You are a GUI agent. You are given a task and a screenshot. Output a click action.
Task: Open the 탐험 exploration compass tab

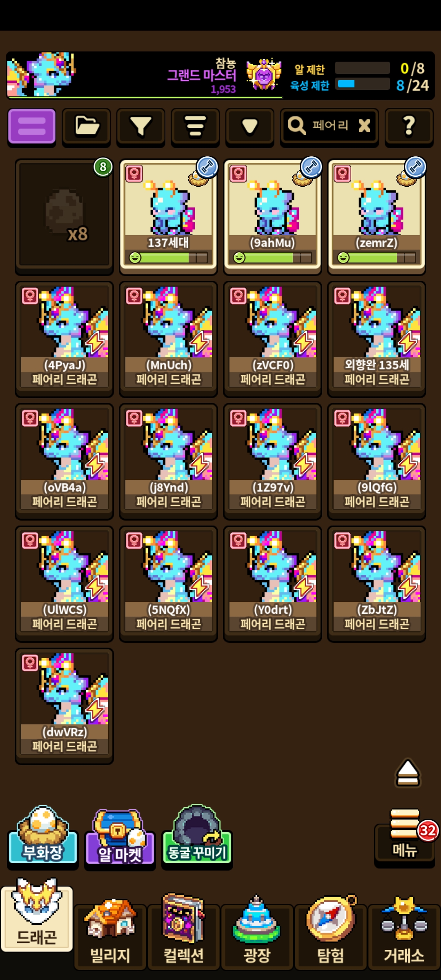click(x=331, y=932)
